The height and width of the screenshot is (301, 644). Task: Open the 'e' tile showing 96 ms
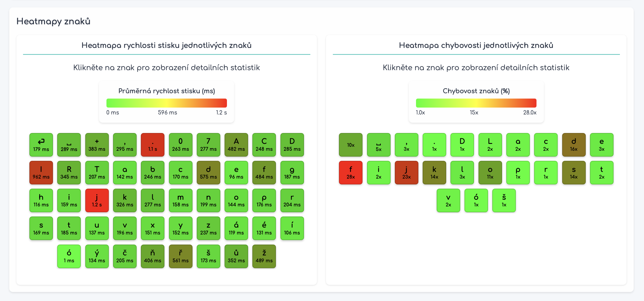[x=236, y=172]
